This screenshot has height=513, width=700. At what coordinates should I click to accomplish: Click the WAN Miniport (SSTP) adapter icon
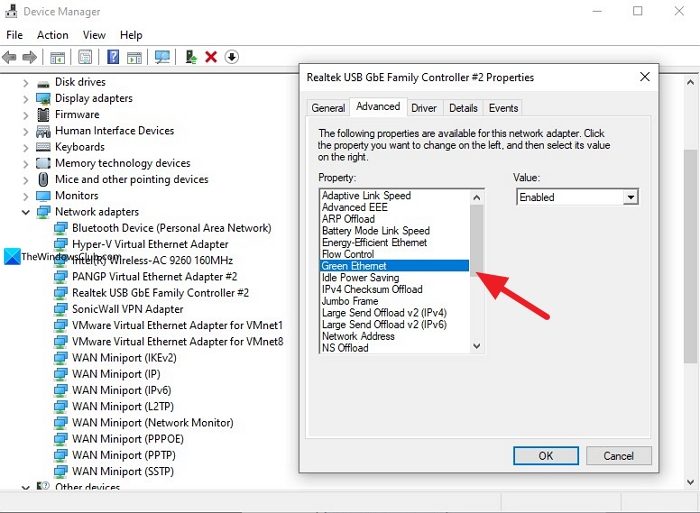[x=61, y=471]
